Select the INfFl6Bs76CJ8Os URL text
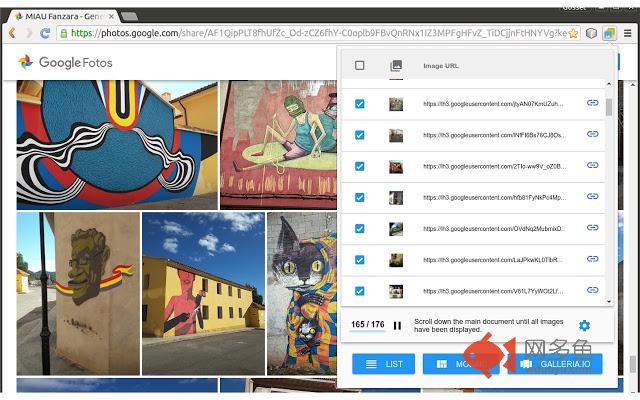Viewport: 640px width, 400px height. [x=494, y=135]
